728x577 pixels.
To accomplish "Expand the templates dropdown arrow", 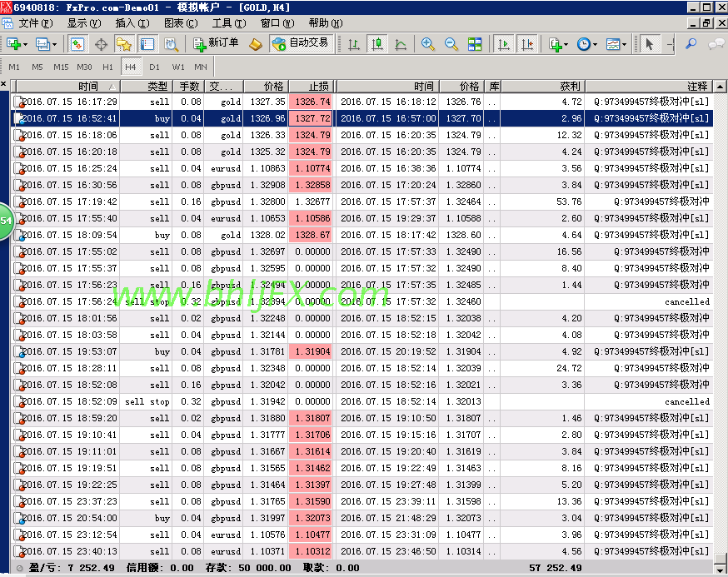I will (624, 45).
